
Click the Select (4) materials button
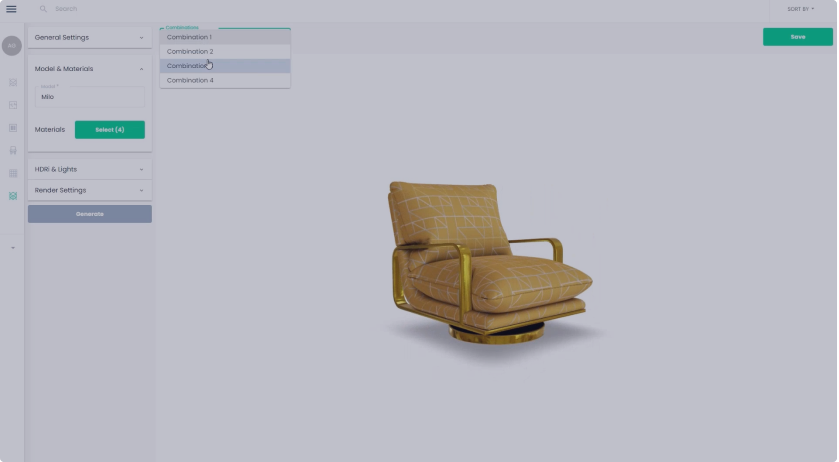click(x=110, y=130)
